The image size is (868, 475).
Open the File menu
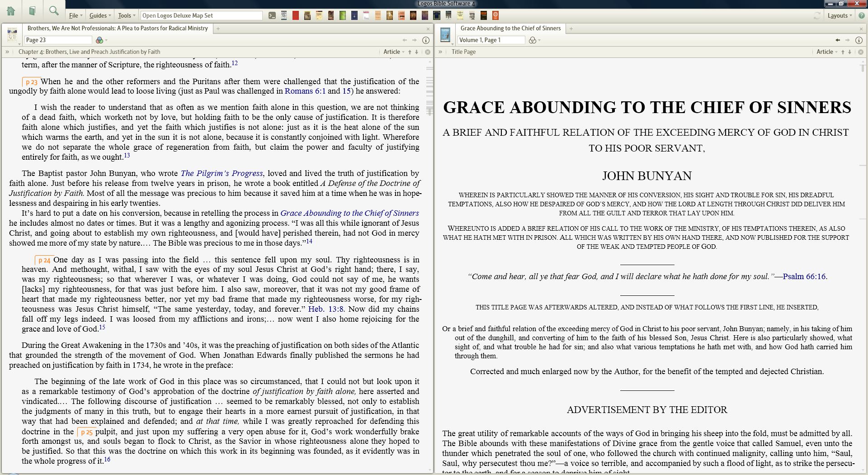coord(75,15)
